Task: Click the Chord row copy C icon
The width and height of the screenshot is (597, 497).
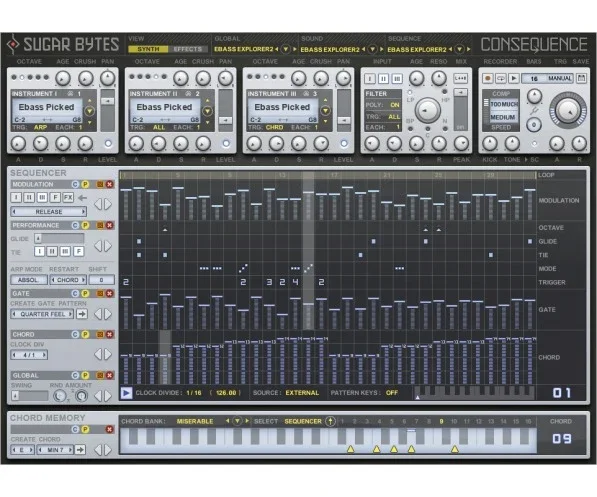Action: (75, 334)
